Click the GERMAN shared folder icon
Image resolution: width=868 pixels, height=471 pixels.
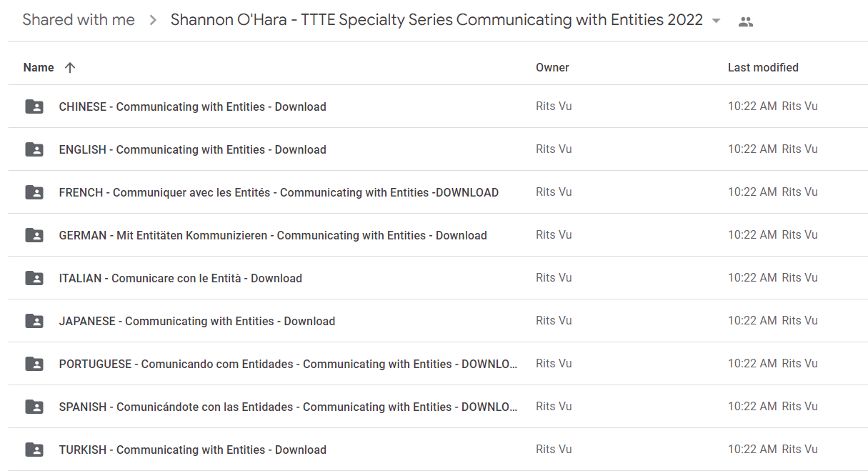pyautogui.click(x=34, y=235)
